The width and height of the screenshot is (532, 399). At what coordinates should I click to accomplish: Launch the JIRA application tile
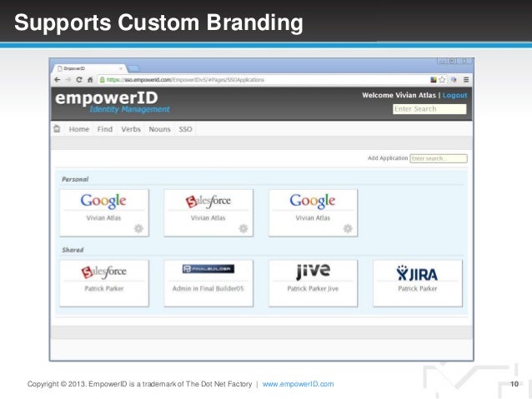(417, 283)
